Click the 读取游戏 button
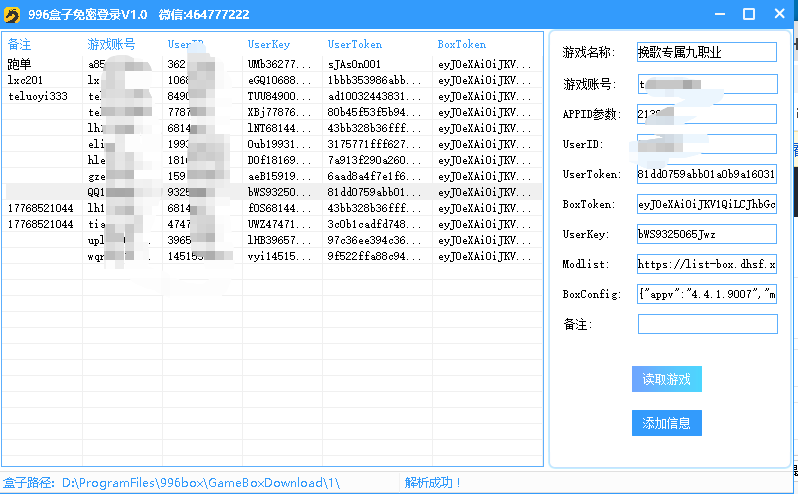Screen dimensions: 798x494 666,379
